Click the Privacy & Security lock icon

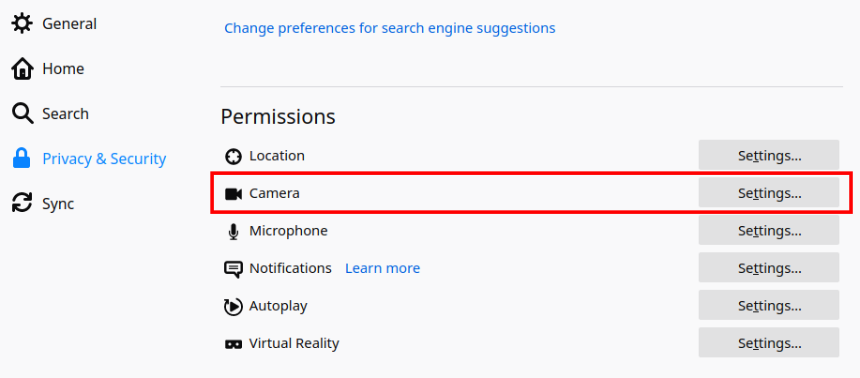pyautogui.click(x=22, y=159)
